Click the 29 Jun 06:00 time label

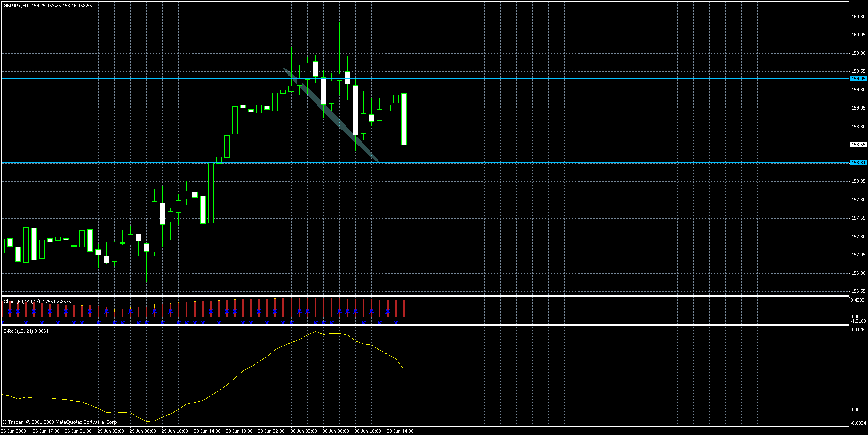click(143, 431)
